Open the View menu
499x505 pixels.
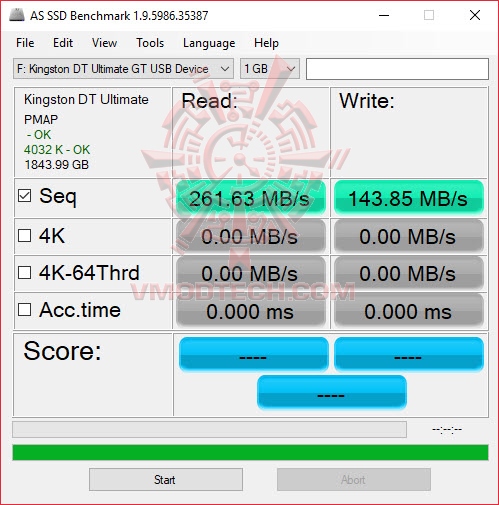coord(104,43)
